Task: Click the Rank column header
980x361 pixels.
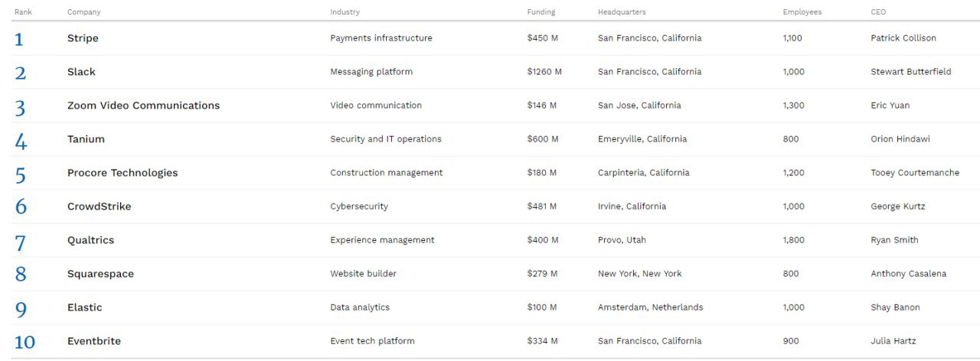Action: tap(23, 12)
